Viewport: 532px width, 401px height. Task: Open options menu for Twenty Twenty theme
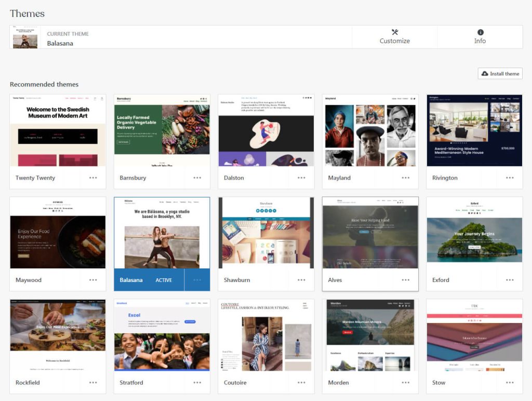pos(93,178)
